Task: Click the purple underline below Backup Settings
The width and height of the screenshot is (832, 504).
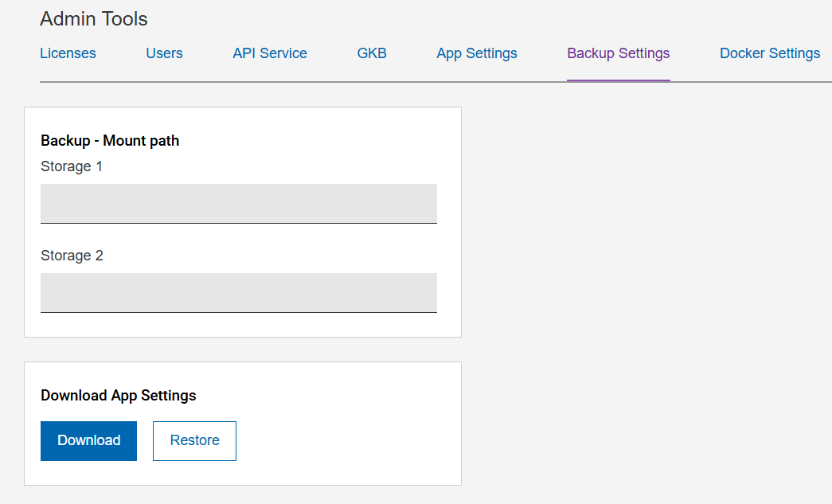Action: click(x=618, y=80)
